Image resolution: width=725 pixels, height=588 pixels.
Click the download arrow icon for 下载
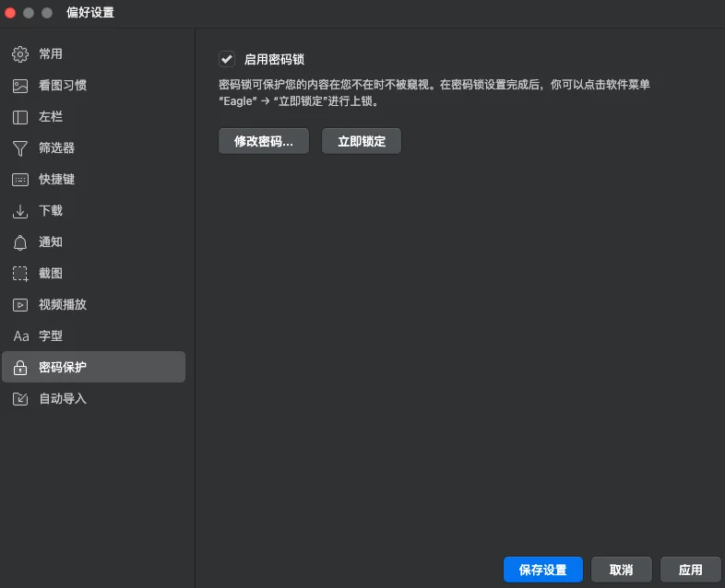(x=20, y=211)
